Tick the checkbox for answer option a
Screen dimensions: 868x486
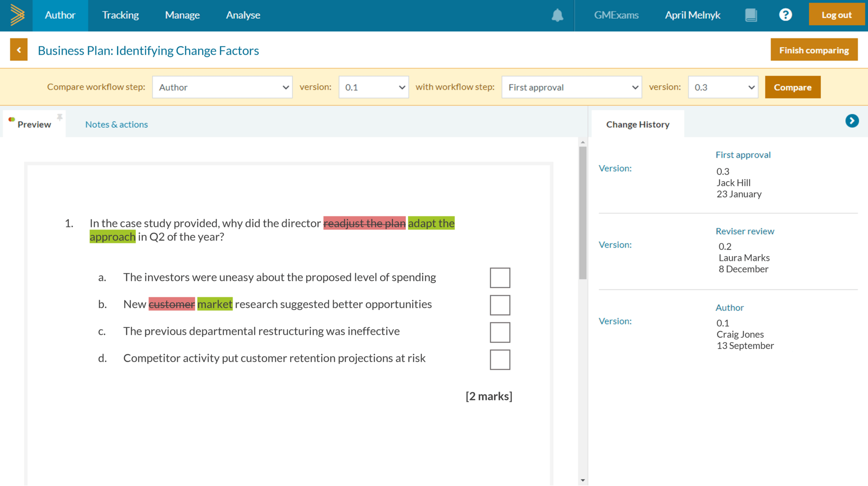pos(500,278)
